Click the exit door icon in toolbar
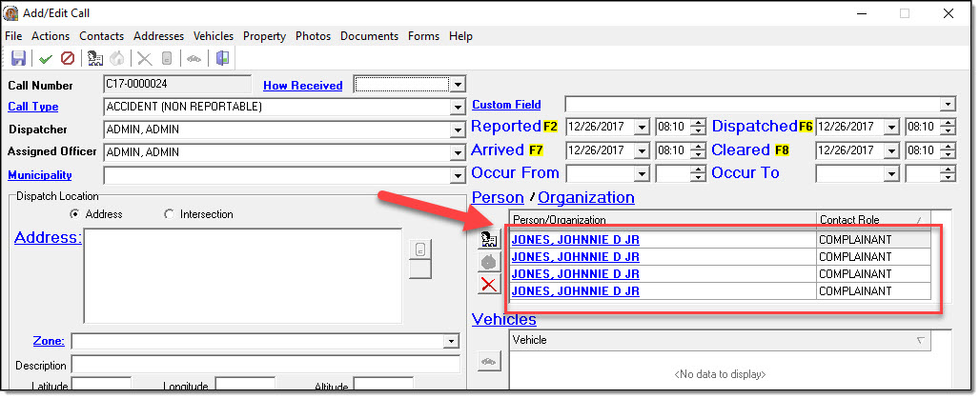Viewport: 980px width, 399px height. (x=222, y=58)
